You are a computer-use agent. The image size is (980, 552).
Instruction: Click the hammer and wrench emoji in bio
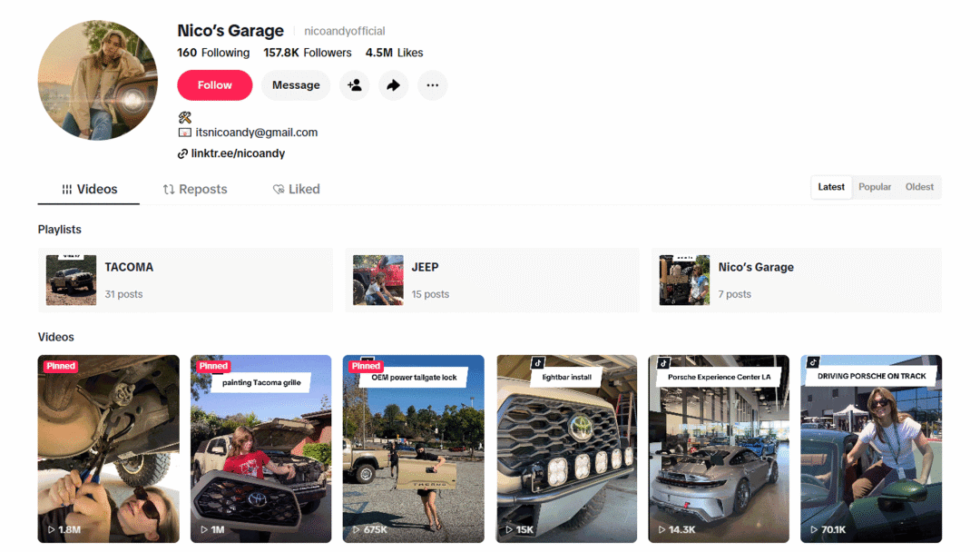(184, 117)
